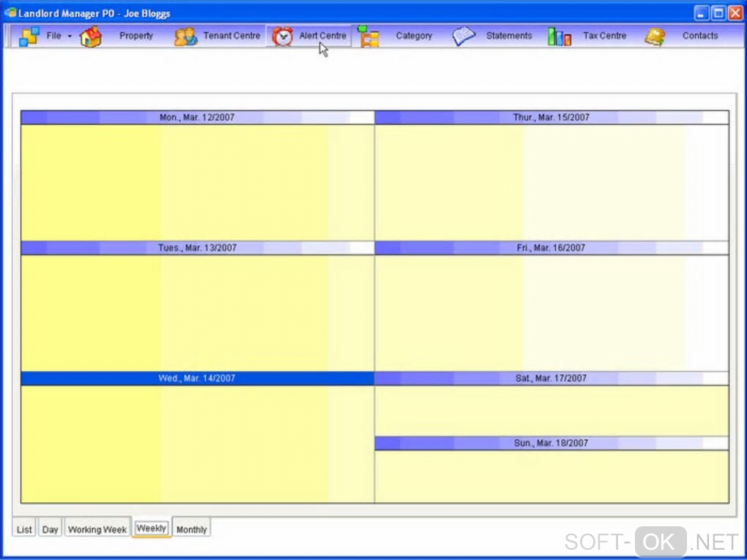Click the Landlord Manager title bar app icon
The height and width of the screenshot is (560, 747).
click(x=10, y=12)
